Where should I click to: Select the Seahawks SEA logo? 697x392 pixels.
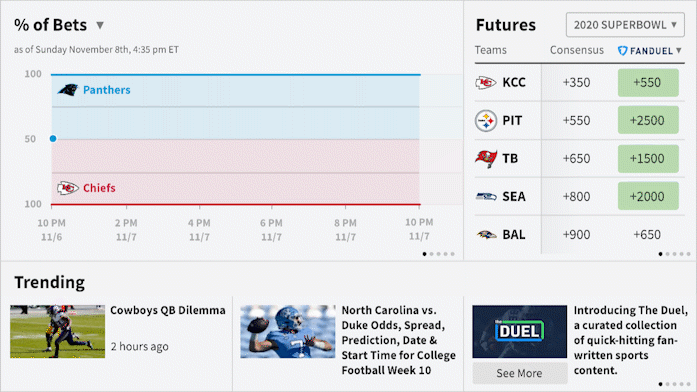[x=486, y=196]
